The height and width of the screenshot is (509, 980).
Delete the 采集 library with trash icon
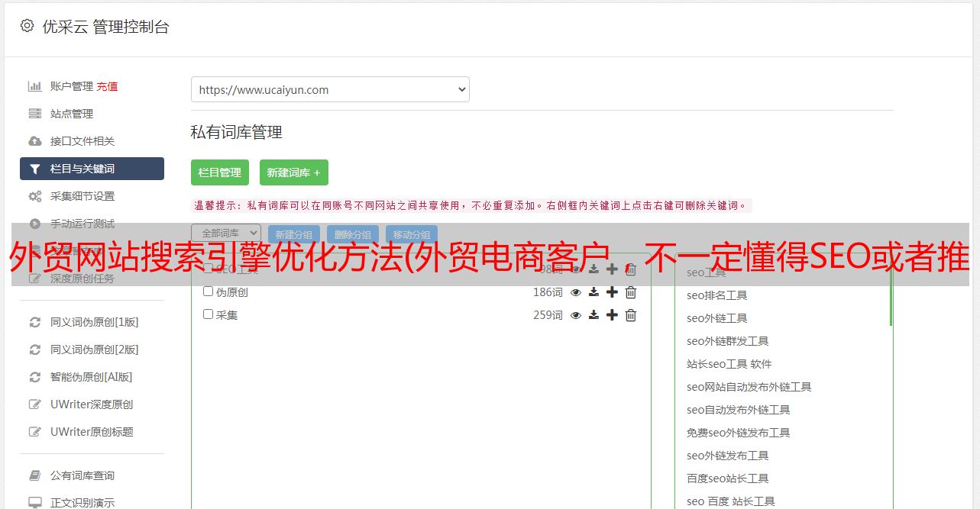point(631,315)
